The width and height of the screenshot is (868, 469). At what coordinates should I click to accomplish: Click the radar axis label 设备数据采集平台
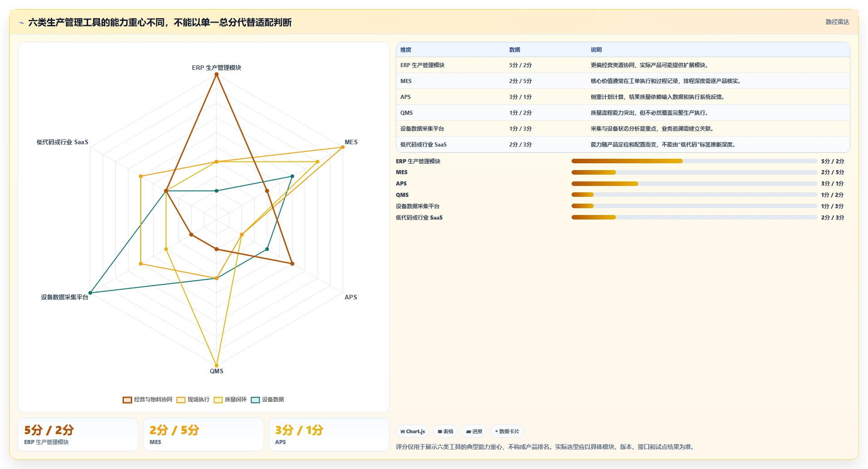[x=64, y=297]
